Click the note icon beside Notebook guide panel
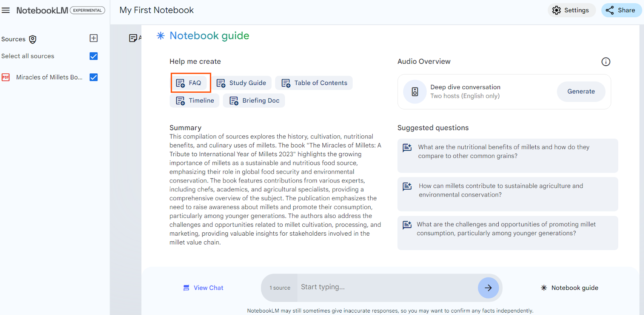Image resolution: width=644 pixels, height=315 pixels. click(x=133, y=38)
